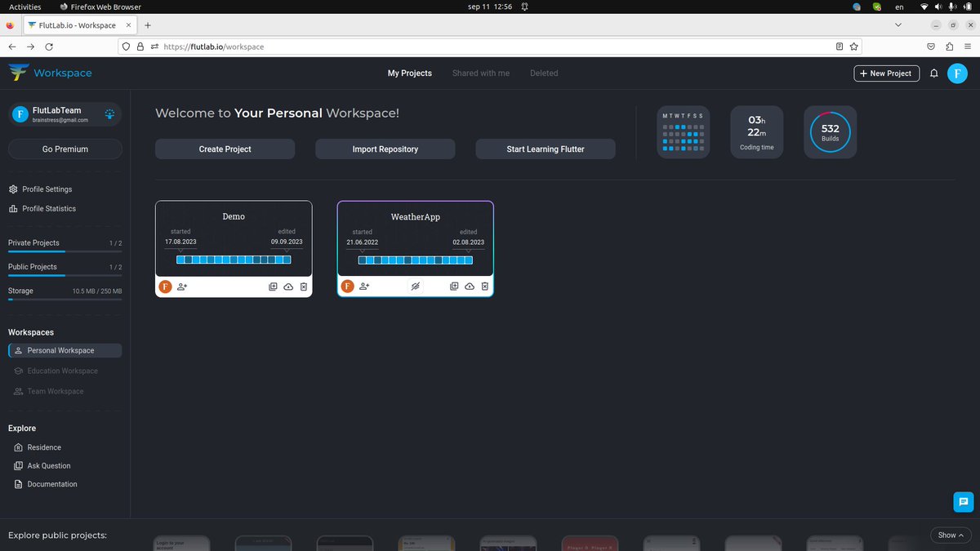Select the FlutLab.io - Workspace browser tab
Screen dimensions: 980x551
pyautogui.click(x=79, y=25)
